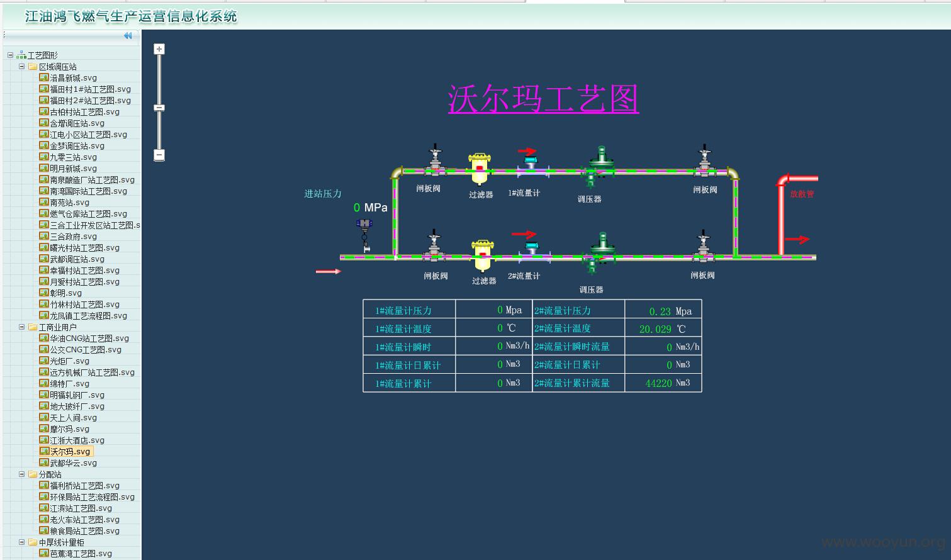Click the 2#流量计压力 value 0.23
Viewport: 951px width, 560px height.
(x=660, y=311)
